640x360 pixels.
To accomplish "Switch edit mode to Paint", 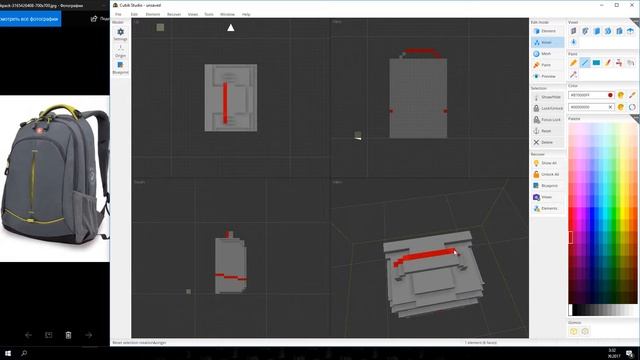I will tap(547, 65).
